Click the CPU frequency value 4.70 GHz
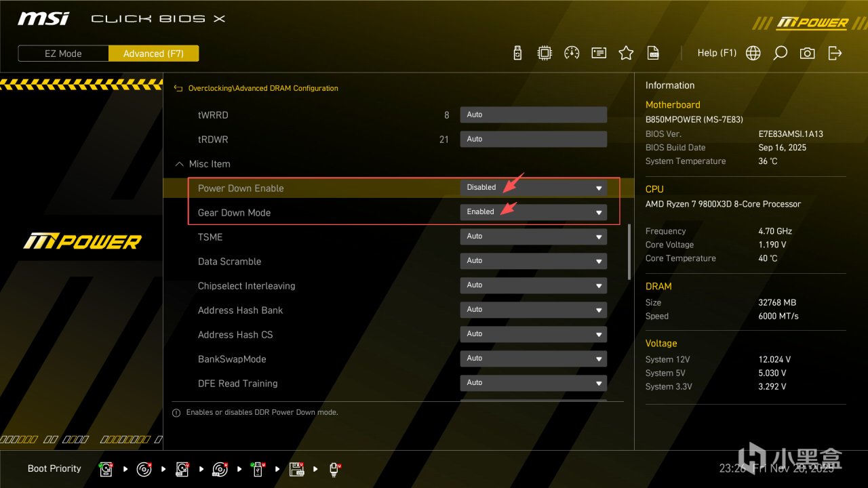 click(x=775, y=231)
